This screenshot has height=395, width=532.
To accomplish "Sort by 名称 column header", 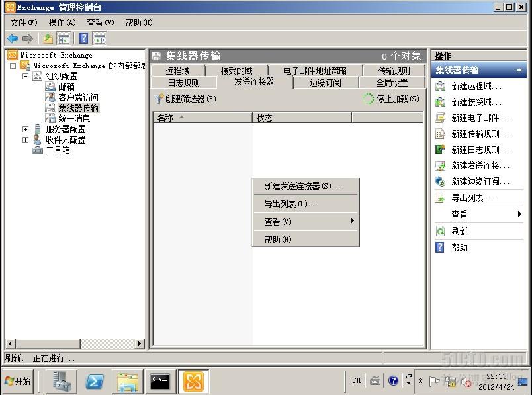I will point(202,118).
